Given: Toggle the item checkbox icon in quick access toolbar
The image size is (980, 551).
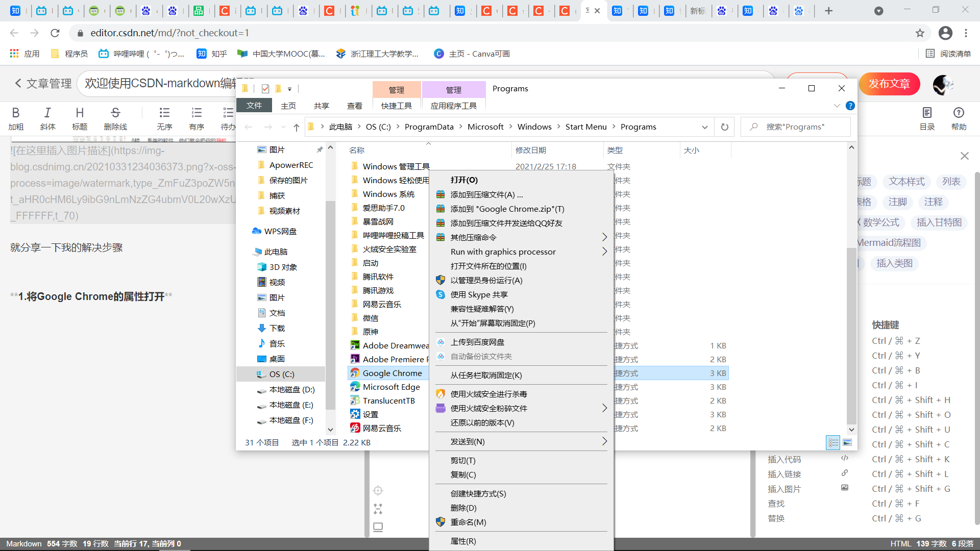Looking at the screenshot, I should click(265, 88).
